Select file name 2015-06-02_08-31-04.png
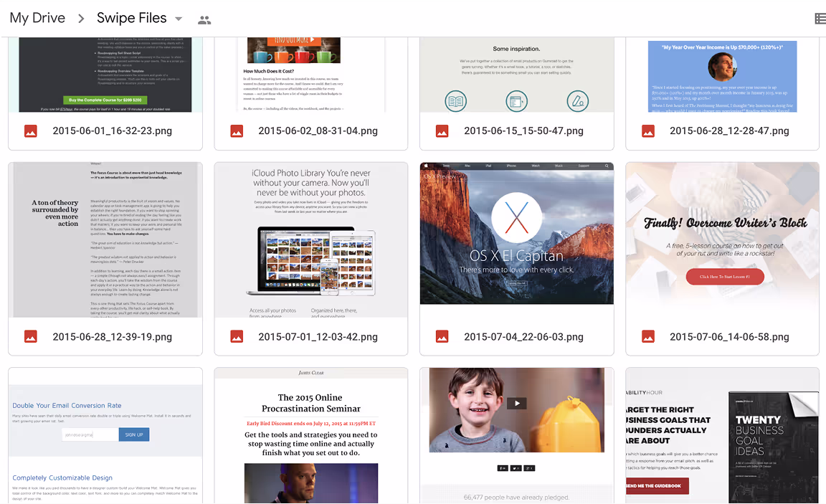Image resolution: width=826 pixels, height=504 pixels. click(318, 130)
